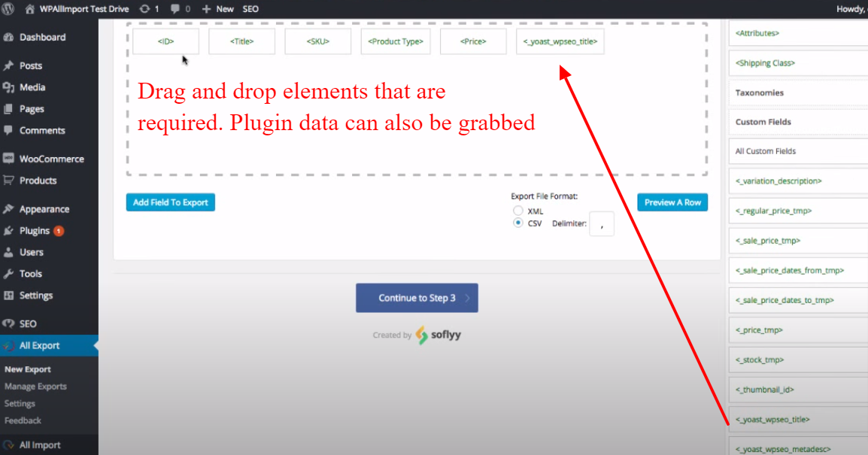Click the Posts pushpin icon
The height and width of the screenshot is (455, 868).
coord(8,65)
